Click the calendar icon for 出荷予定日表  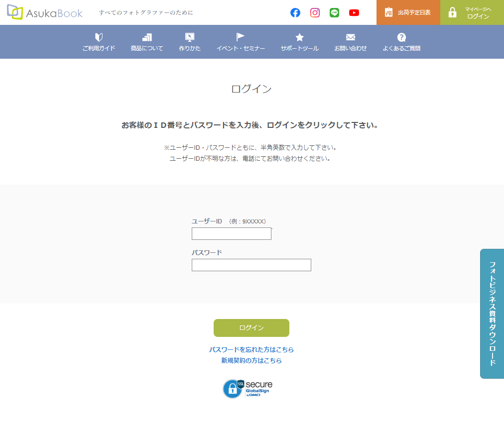pyautogui.click(x=388, y=12)
